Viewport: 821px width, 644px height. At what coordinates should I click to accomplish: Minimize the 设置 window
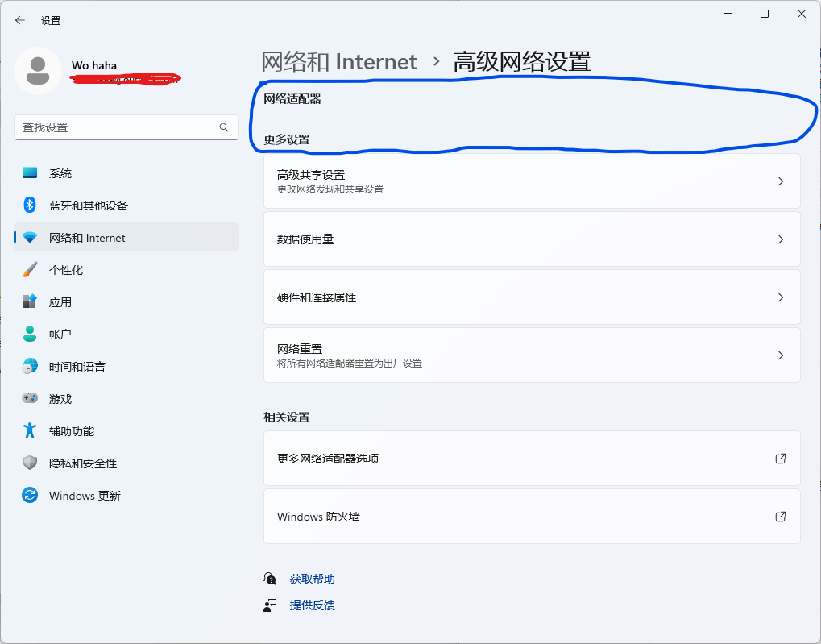click(x=728, y=14)
